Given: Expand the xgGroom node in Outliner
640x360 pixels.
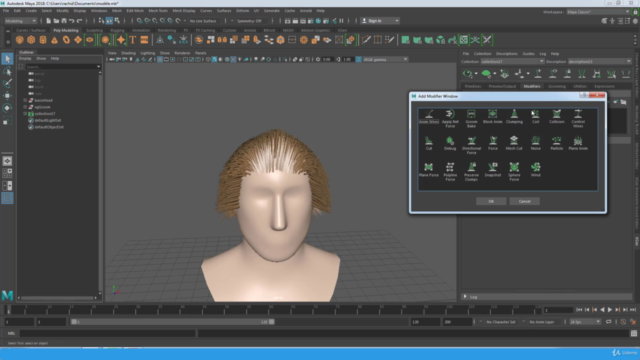Looking at the screenshot, I should [25, 107].
